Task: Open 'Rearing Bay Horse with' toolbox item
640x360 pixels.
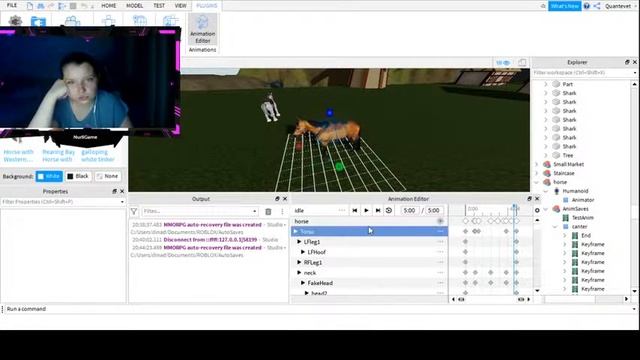Action: click(59, 156)
